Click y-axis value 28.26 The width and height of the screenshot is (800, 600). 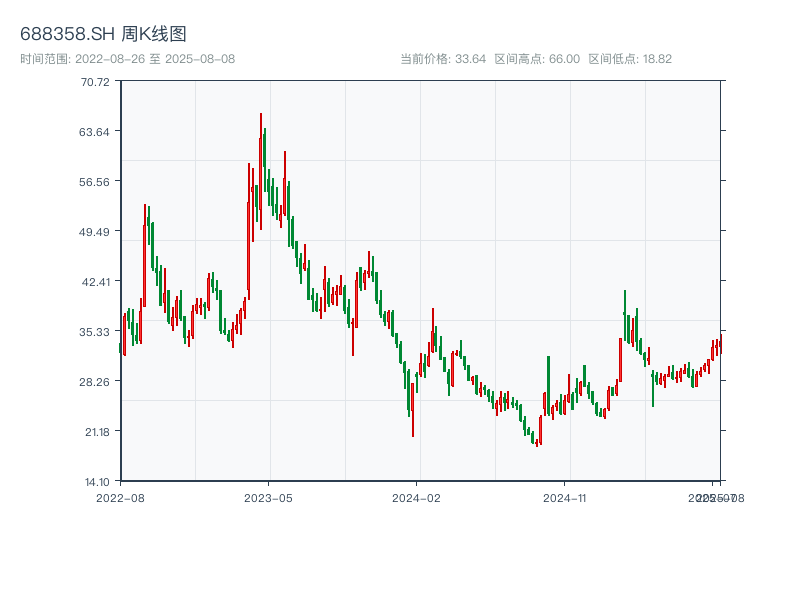click(94, 382)
